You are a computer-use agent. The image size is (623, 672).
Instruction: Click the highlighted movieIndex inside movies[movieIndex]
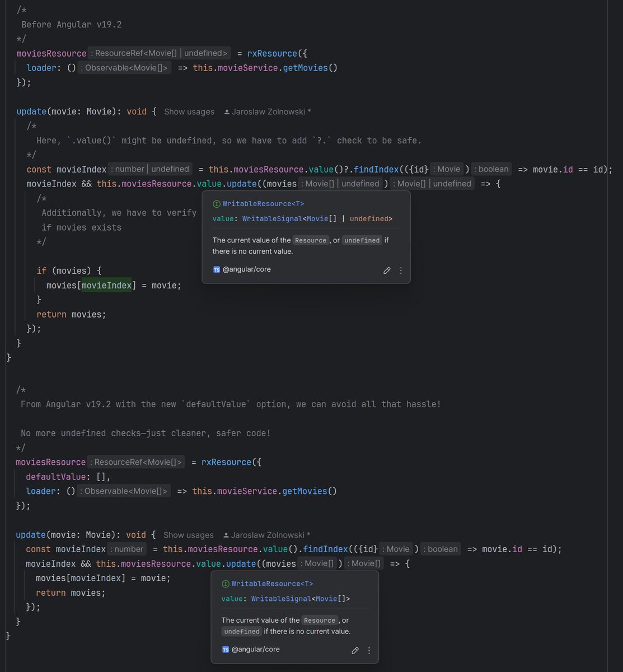pyautogui.click(x=106, y=286)
